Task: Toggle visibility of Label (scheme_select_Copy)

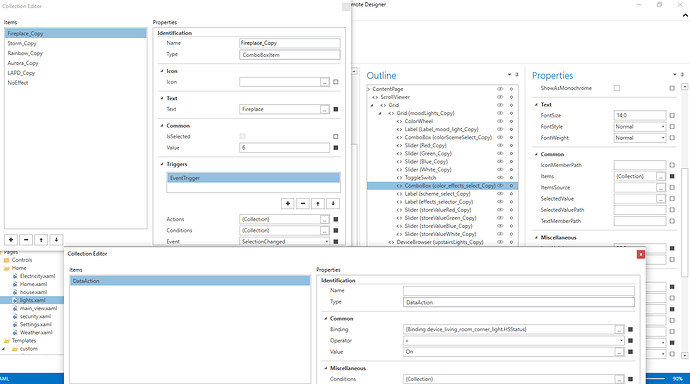Action: pyautogui.click(x=500, y=194)
